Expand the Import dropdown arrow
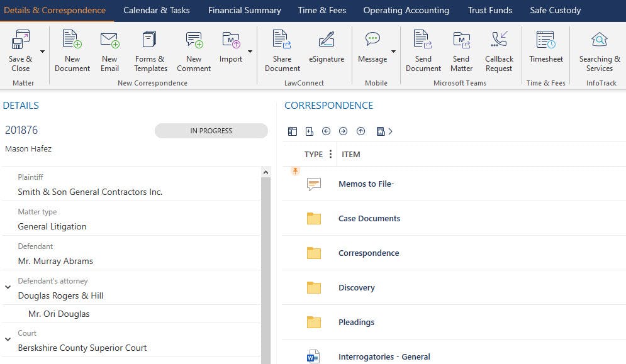This screenshot has width=626, height=364. [x=250, y=52]
